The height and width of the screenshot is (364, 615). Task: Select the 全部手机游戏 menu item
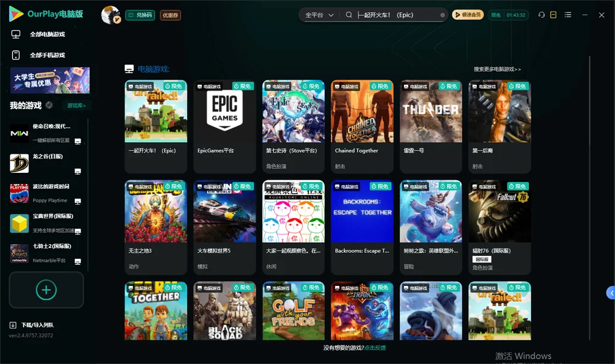tap(47, 55)
